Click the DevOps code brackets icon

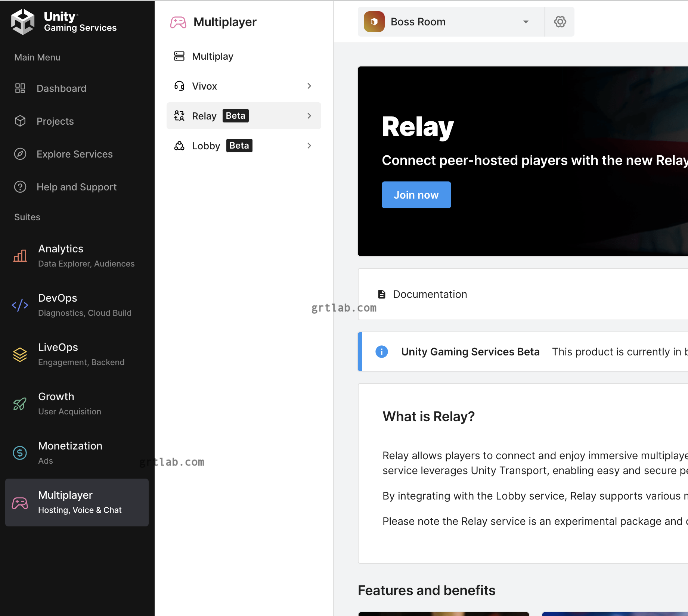pos(20,305)
